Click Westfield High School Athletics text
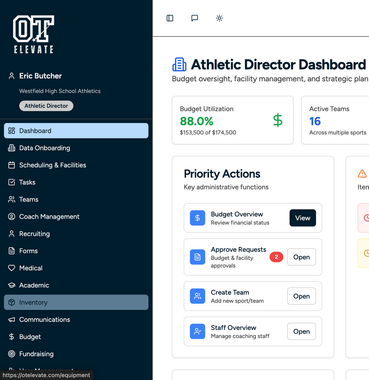 (60, 91)
